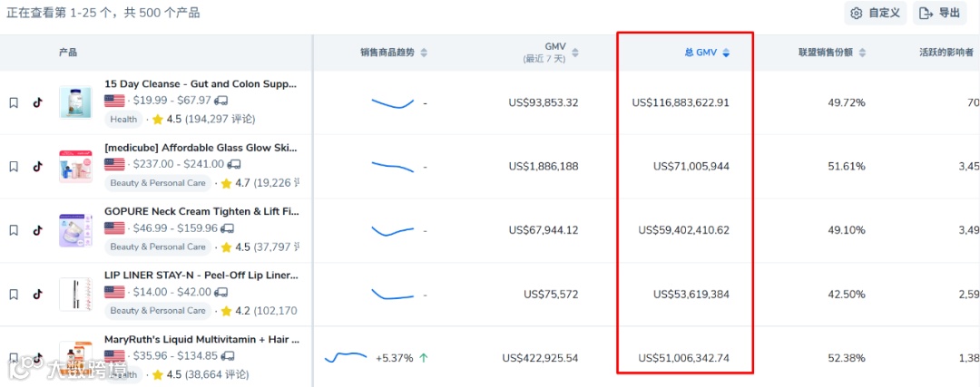
Task: Open LIP LINER STAY-N product thumbnail
Action: point(75,294)
